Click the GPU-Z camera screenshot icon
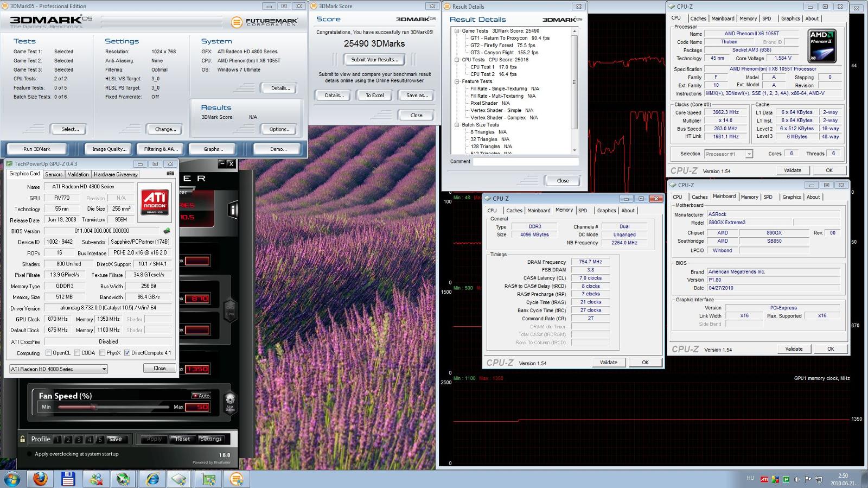The height and width of the screenshot is (488, 868). tap(170, 174)
